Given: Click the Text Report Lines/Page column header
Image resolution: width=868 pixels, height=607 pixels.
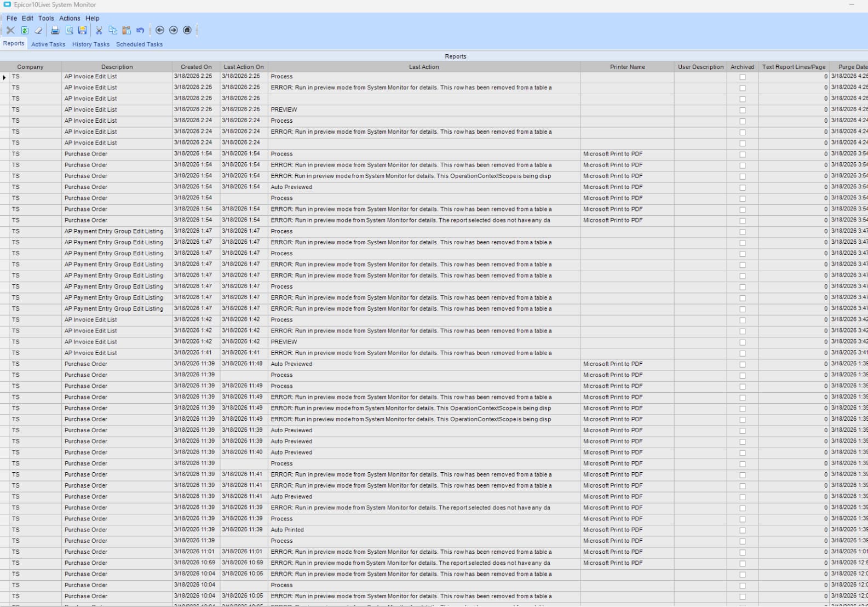Looking at the screenshot, I should click(794, 67).
